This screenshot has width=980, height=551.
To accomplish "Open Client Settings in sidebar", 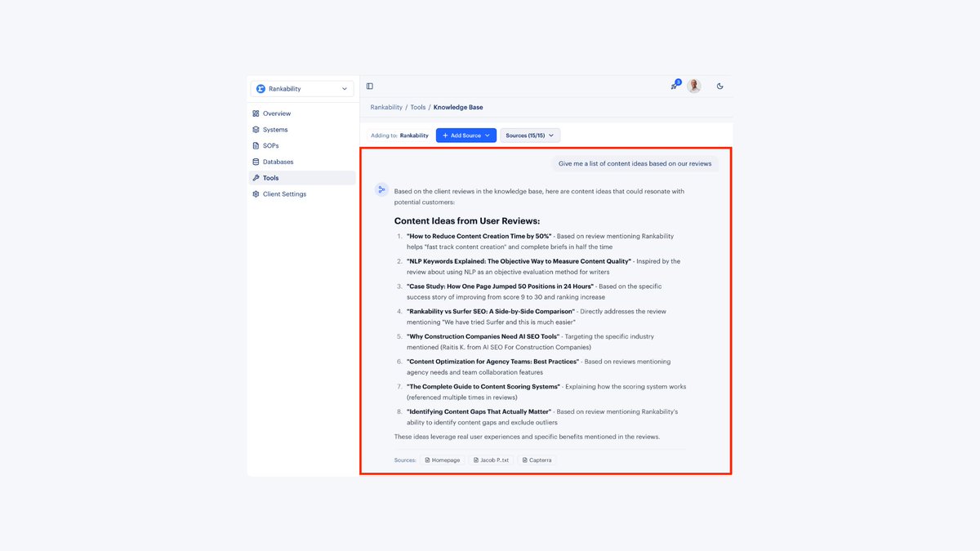I will (302, 194).
